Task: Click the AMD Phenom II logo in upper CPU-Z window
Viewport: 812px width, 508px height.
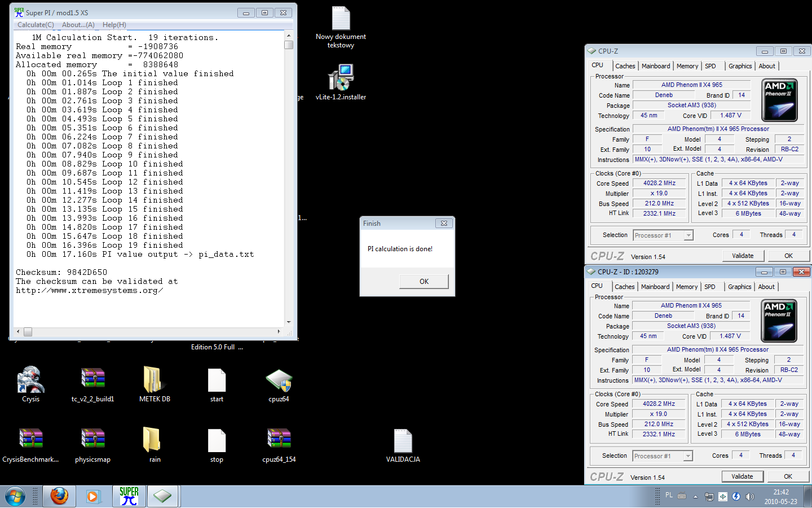Action: (x=779, y=100)
